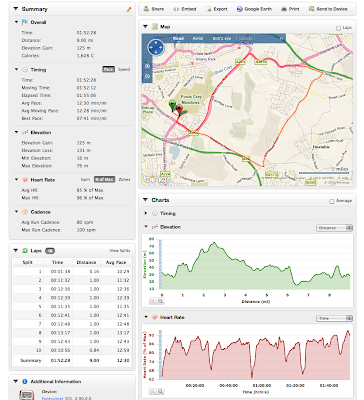364x400 pixels.
Task: Collapse the Heart Rate summary section
Action: pyautogui.click(x=16, y=180)
